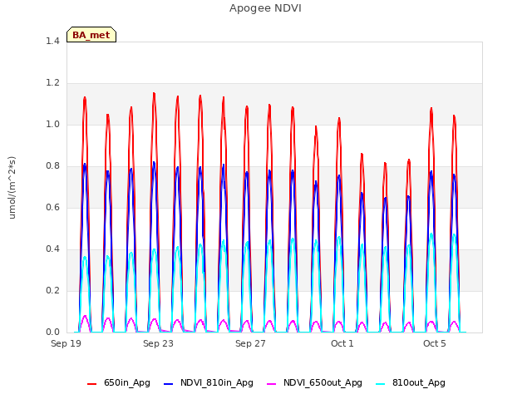
Task: Click the umol/(m^2*s) y-axis label
Action: (12, 188)
